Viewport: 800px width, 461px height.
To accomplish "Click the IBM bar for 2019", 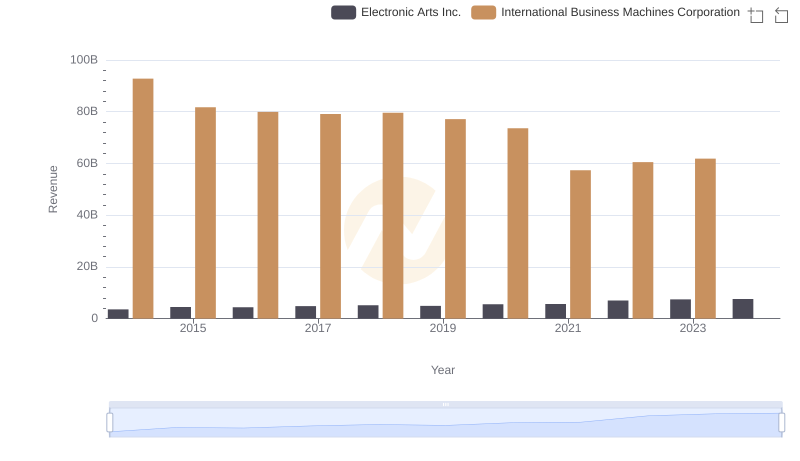I will [455, 219].
